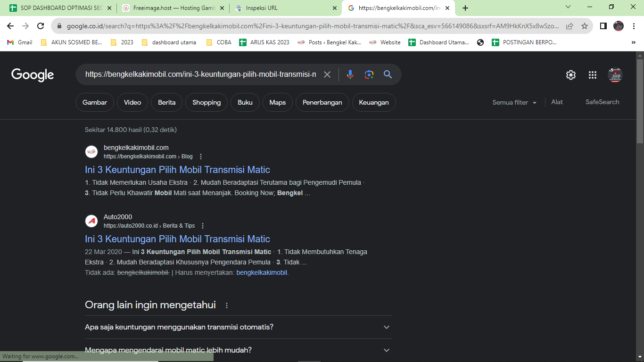Click the browser forward arrow
The height and width of the screenshot is (362, 644).
tap(25, 26)
